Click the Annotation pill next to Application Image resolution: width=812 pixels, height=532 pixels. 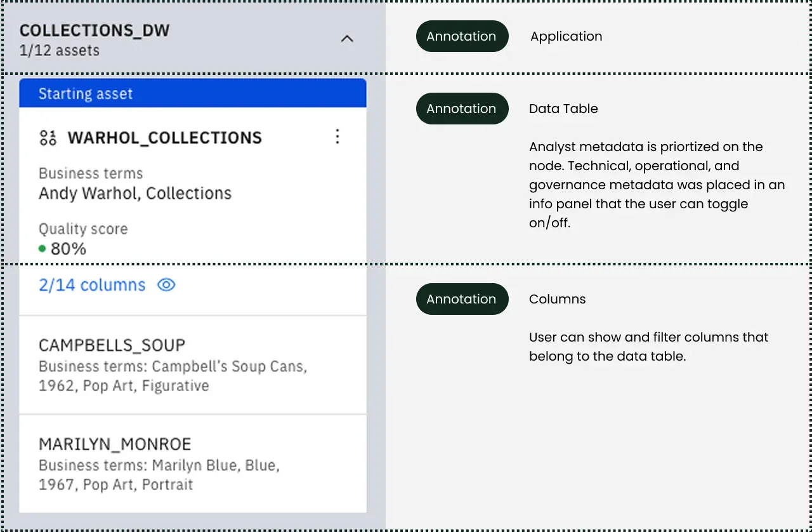462,36
